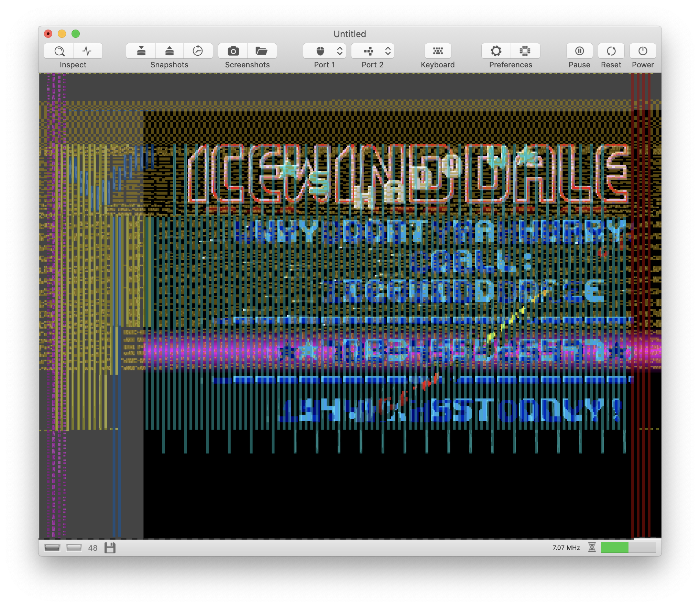Click the floppy disk icon in status bar

110,548
